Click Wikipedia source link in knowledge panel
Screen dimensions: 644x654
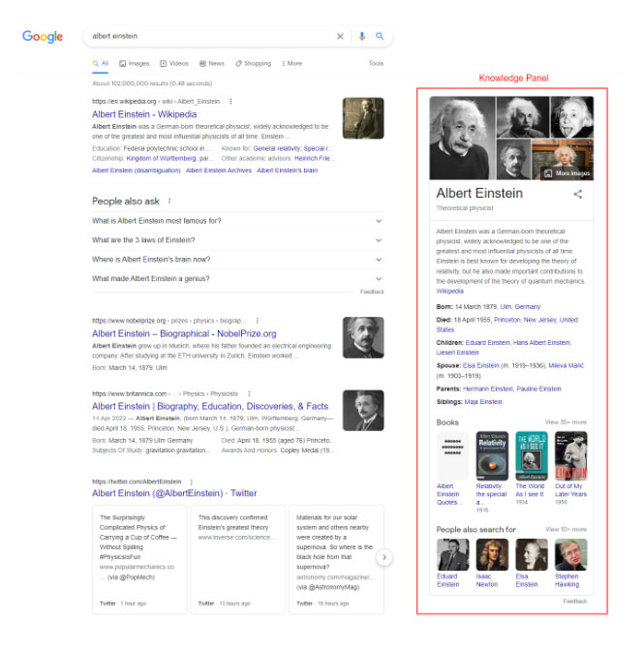pyautogui.click(x=449, y=291)
